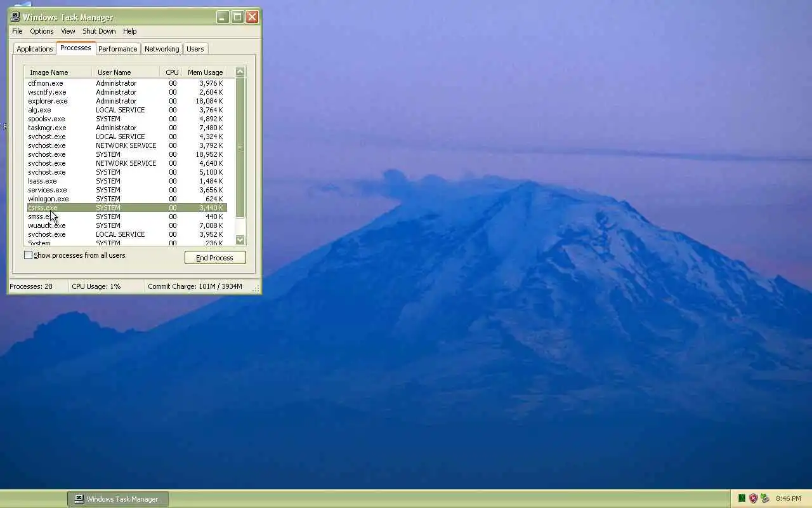Select the svchost.exe row using 3,952 K
Screen dimensions: 812x508
coord(126,234)
